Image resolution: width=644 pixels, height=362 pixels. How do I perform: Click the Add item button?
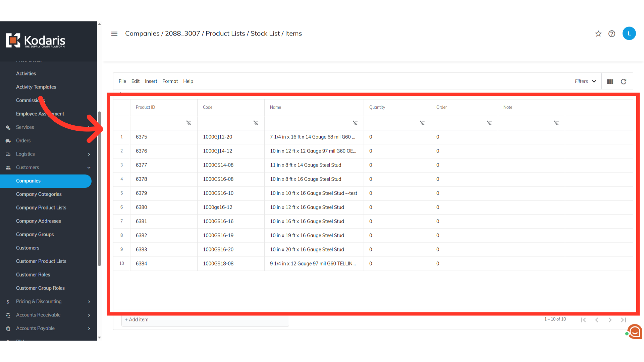point(137,320)
